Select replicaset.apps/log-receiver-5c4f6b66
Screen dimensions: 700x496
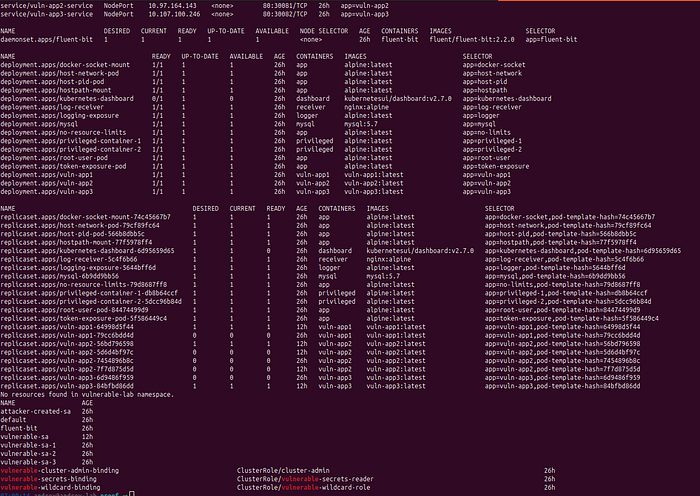(69, 260)
